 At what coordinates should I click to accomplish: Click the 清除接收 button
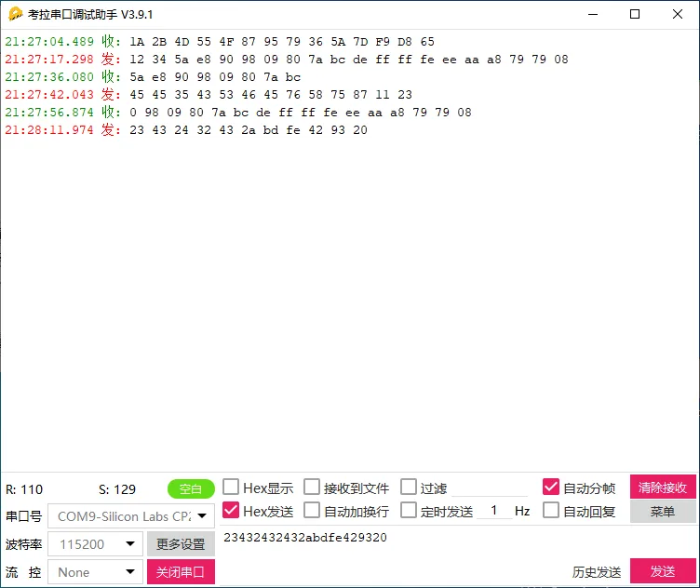point(663,488)
